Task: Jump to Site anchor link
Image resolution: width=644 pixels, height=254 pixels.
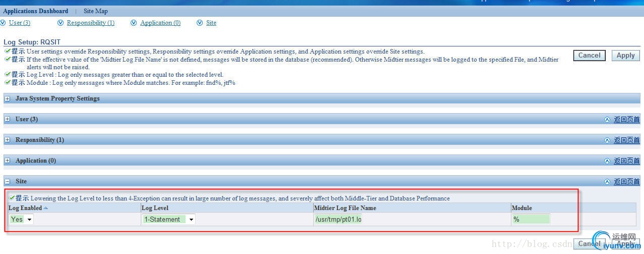Action: (211, 23)
